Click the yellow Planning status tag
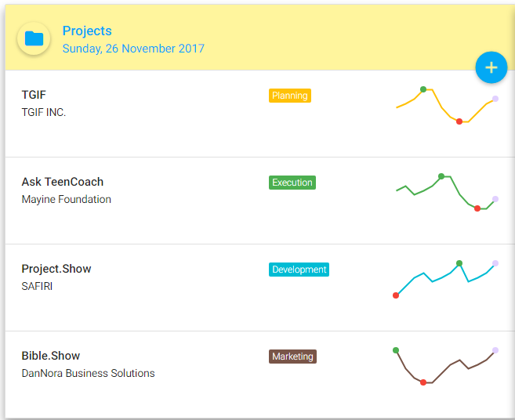515x420 pixels. point(290,96)
